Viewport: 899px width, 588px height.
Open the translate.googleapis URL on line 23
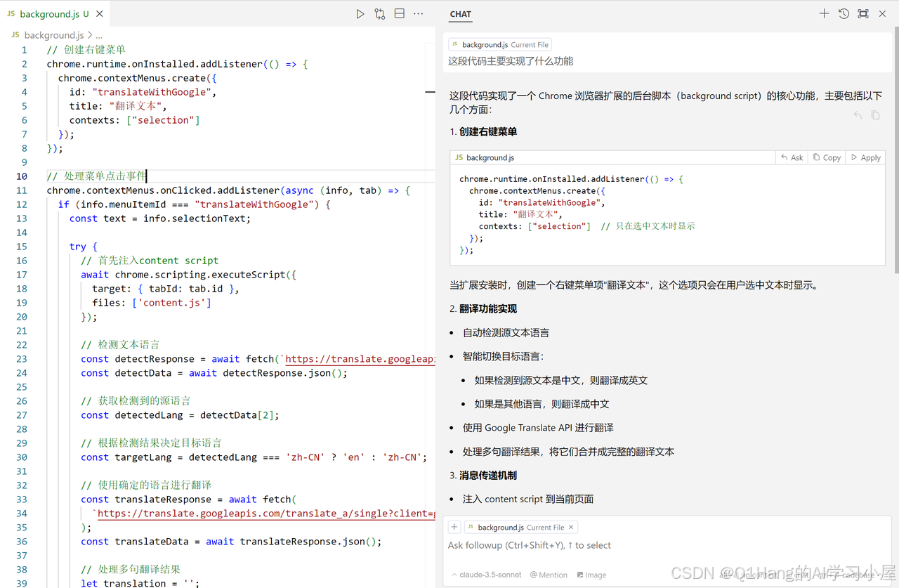pyautogui.click(x=360, y=358)
